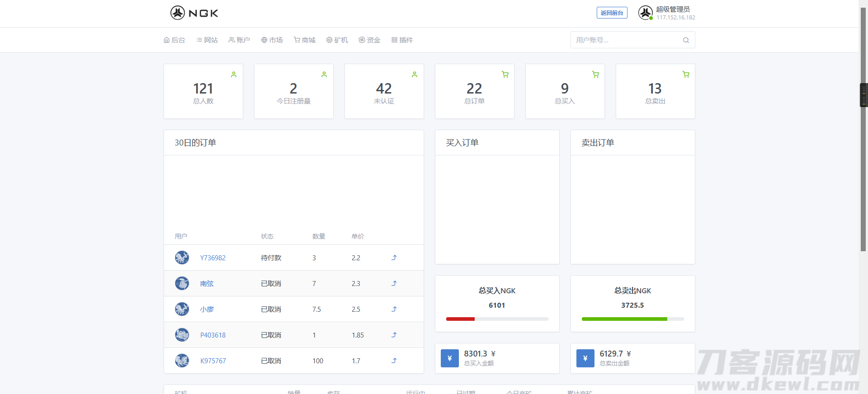Click the NGK logo in header
The height and width of the screenshot is (394, 868).
194,13
